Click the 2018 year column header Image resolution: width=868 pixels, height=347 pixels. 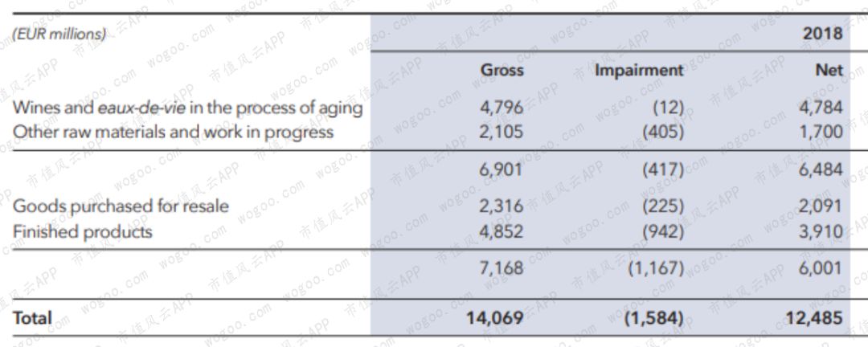tap(822, 33)
